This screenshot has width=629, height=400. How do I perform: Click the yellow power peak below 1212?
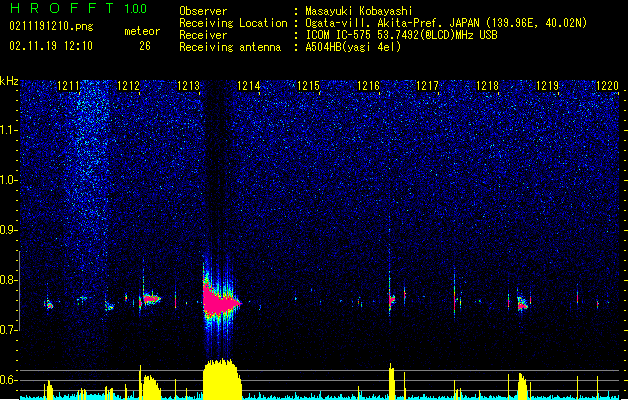151,387
